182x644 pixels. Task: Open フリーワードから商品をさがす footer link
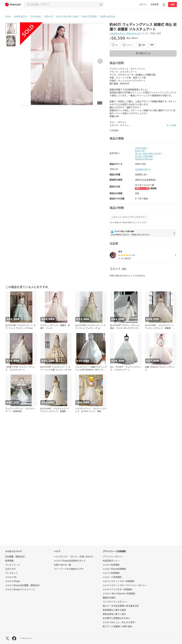click(x=69, y=569)
